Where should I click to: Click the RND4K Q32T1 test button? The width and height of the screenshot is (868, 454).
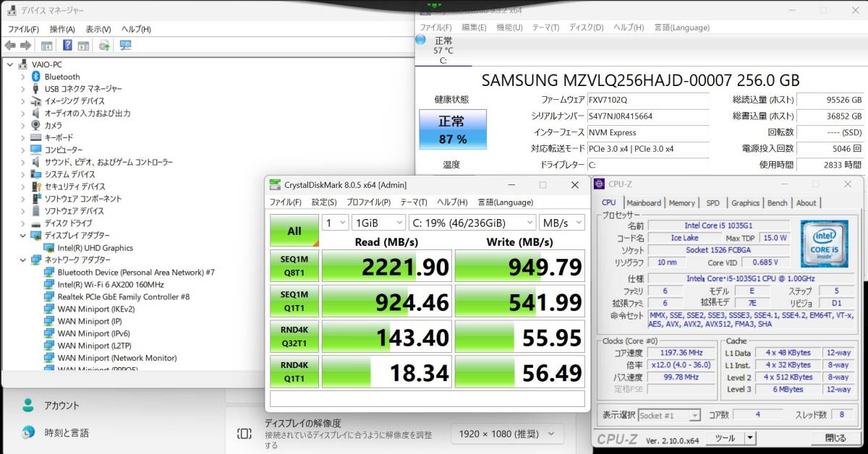click(x=294, y=336)
